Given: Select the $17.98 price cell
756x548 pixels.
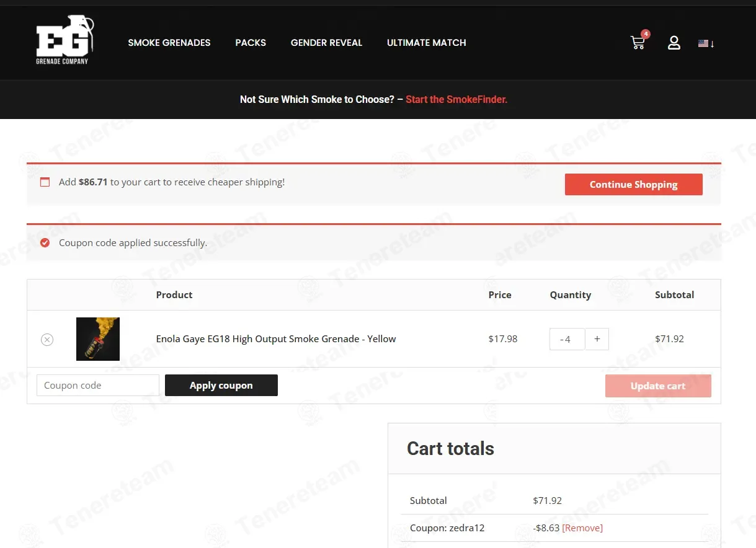Looking at the screenshot, I should point(503,339).
